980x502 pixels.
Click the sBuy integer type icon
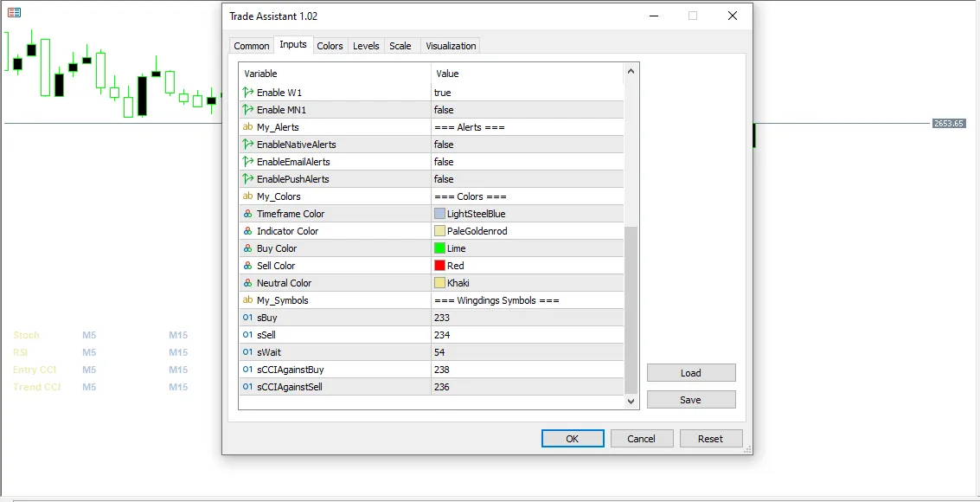[248, 318]
